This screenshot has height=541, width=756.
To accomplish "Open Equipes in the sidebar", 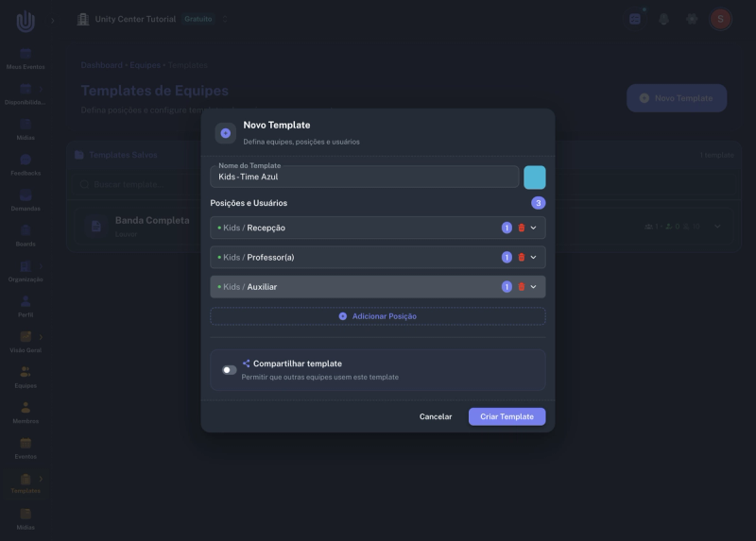I will tap(26, 378).
